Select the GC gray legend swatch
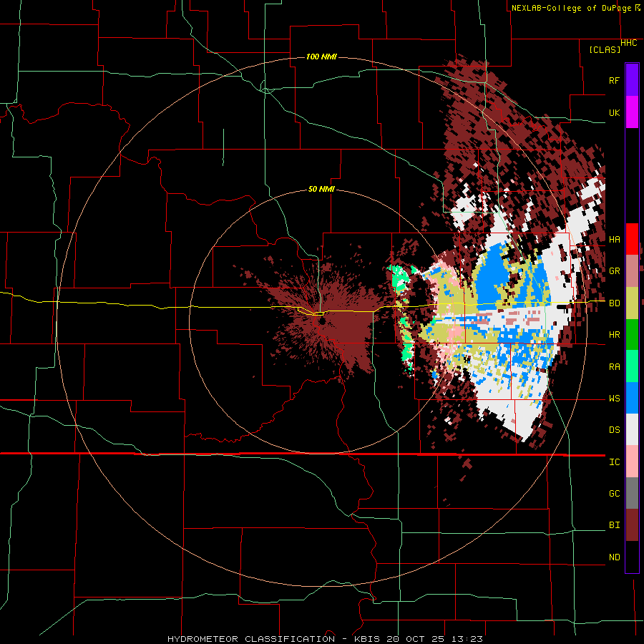Screen dimensions: 644x644 coord(632,493)
